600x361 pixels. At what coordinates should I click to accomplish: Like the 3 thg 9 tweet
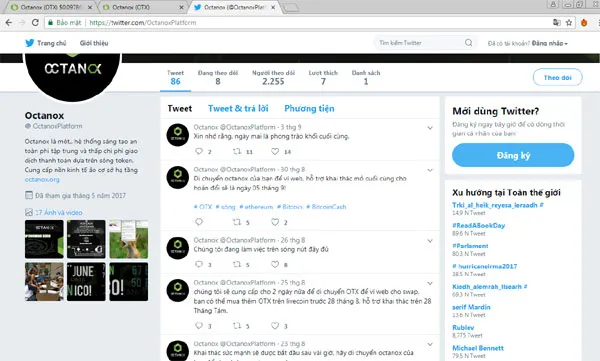(x=275, y=151)
